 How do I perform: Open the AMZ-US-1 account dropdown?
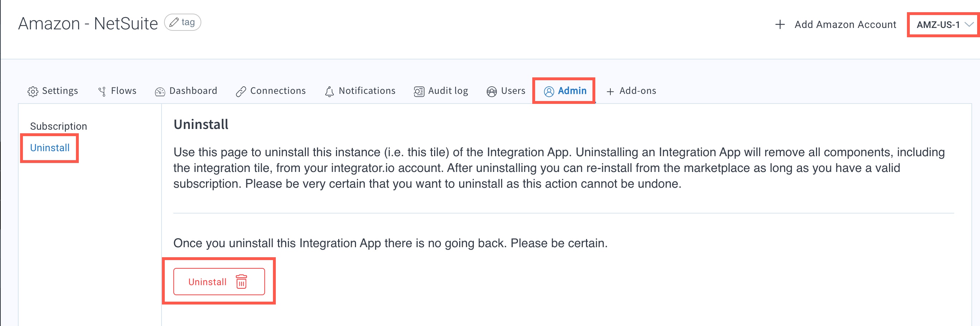coord(944,25)
